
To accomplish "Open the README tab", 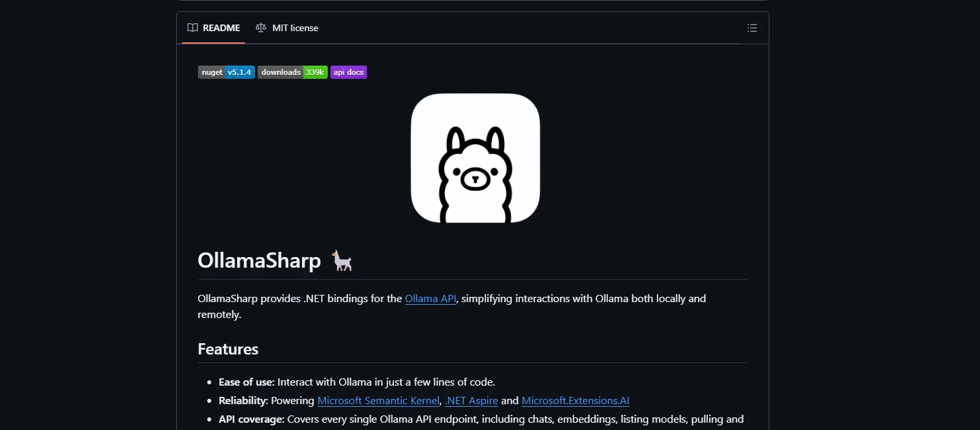I will tap(213, 28).
